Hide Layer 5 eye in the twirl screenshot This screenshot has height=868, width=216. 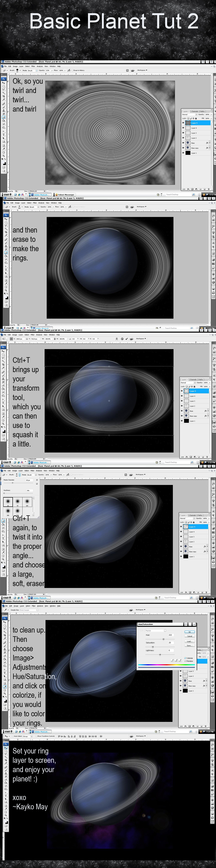(x=183, y=123)
